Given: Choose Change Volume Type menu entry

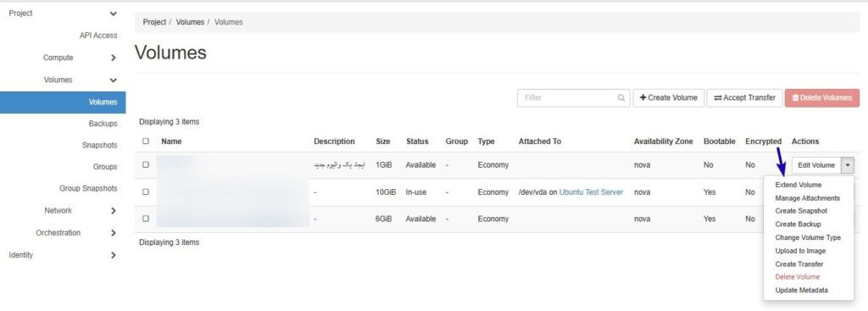Looking at the screenshot, I should [x=808, y=237].
